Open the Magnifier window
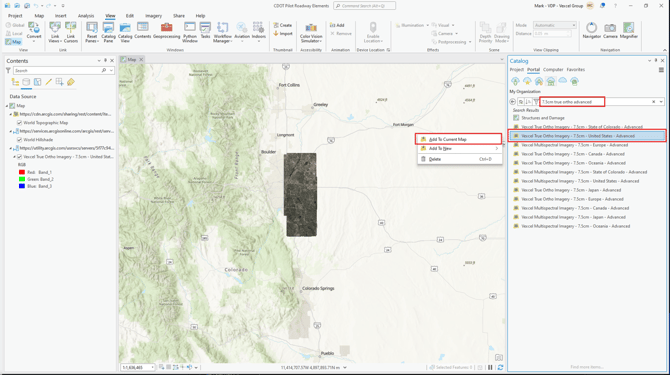Image resolution: width=670 pixels, height=375 pixels. coord(629,31)
